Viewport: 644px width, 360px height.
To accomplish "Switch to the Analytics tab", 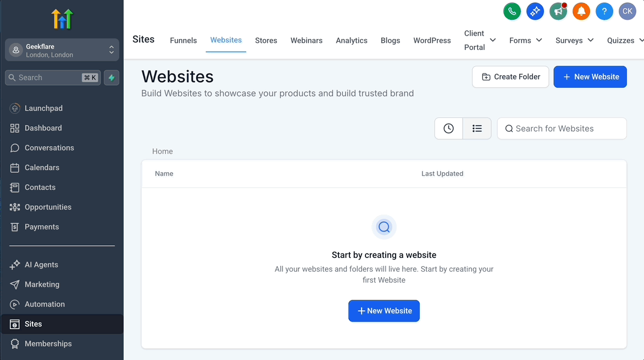I will [x=352, y=40].
